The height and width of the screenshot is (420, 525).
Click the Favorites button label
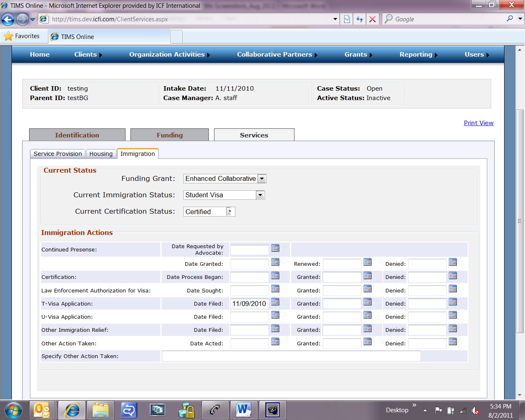point(27,36)
